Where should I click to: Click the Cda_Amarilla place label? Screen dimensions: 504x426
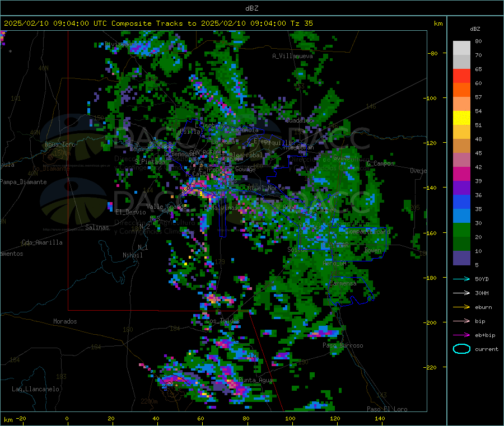(x=42, y=242)
